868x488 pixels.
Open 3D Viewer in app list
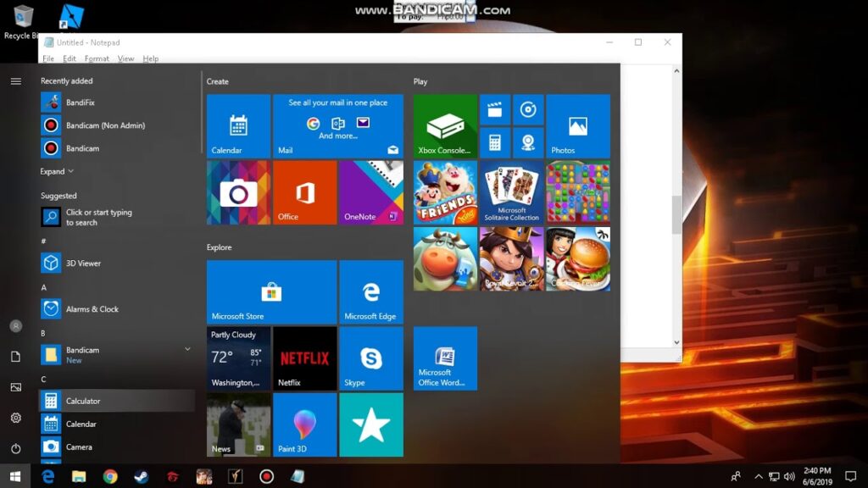coord(116,263)
